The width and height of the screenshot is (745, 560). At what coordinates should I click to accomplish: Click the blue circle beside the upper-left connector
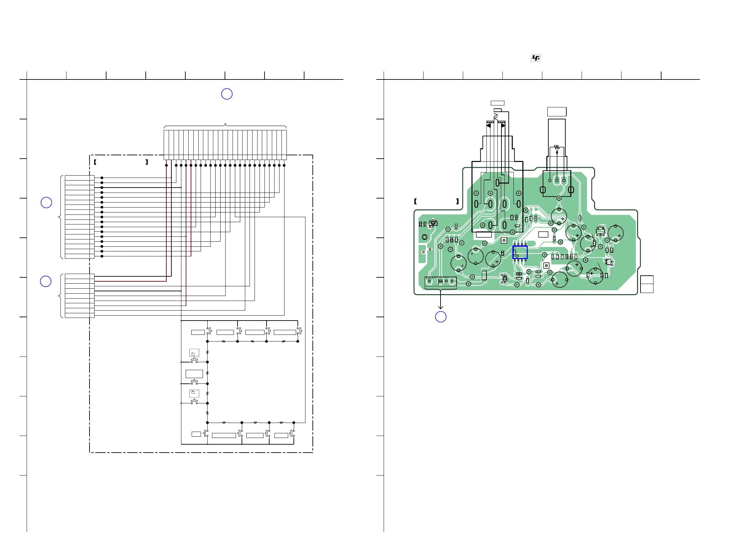[46, 203]
